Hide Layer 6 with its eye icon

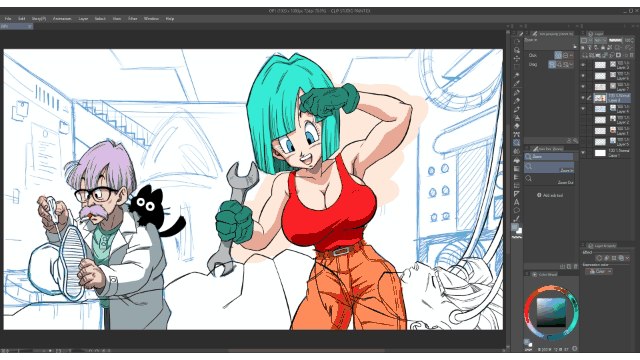point(583,76)
